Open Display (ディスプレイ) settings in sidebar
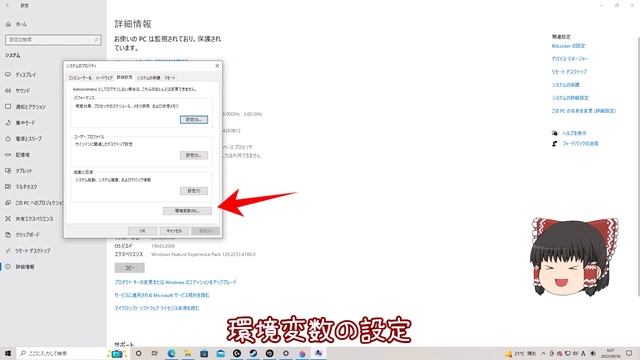Viewport: 640px width, 360px height. click(x=21, y=75)
